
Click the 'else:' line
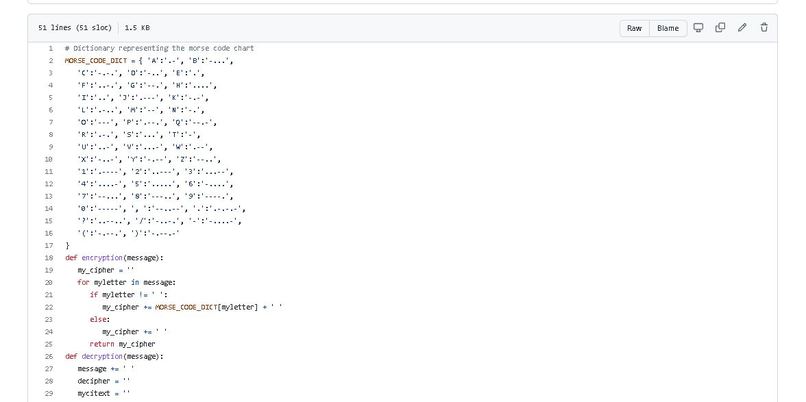(100, 320)
